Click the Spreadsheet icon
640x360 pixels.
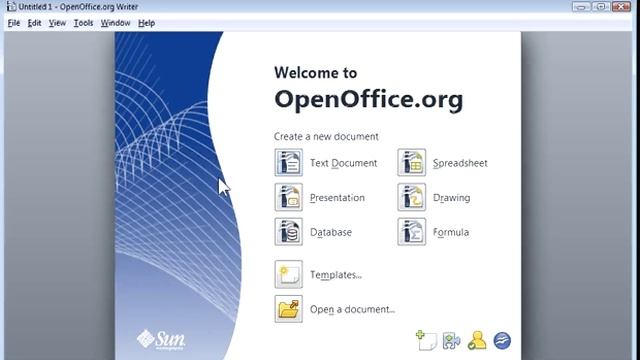tap(411, 162)
